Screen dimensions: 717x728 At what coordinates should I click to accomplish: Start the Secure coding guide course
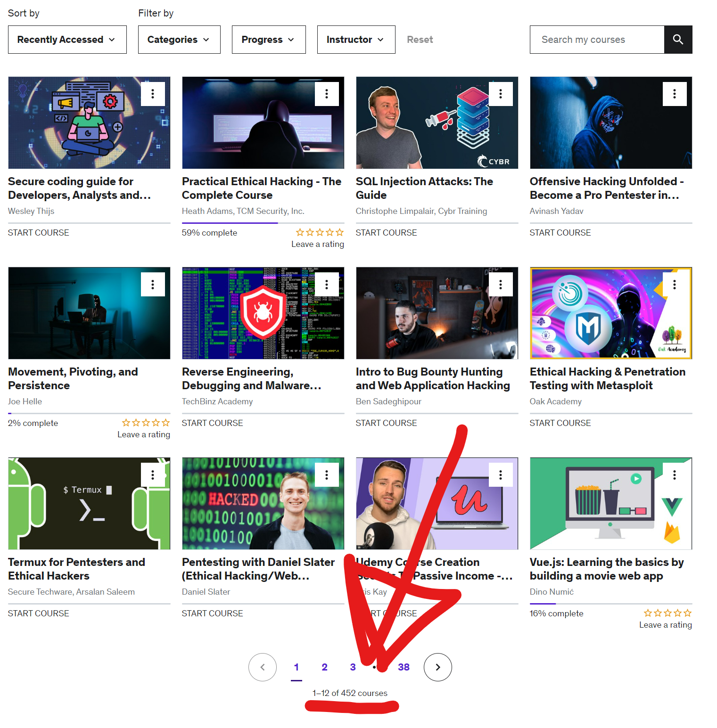38,232
